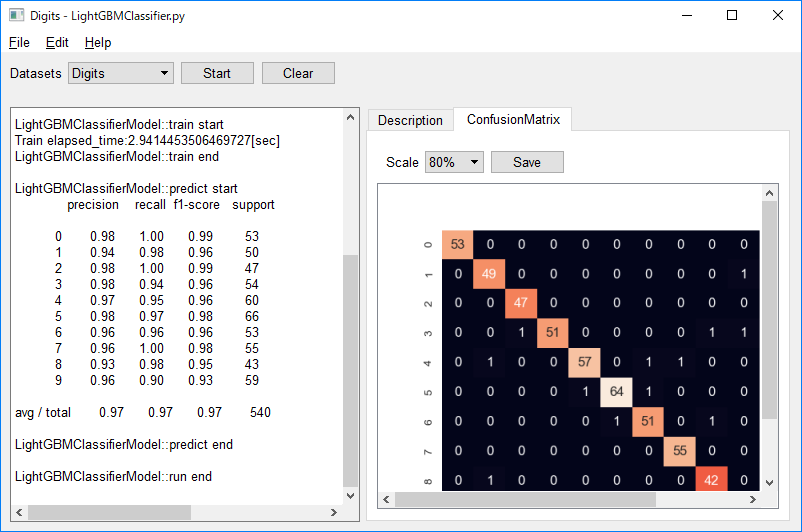This screenshot has width=802, height=532.
Task: Maximize the Digits window
Action: tap(732, 15)
